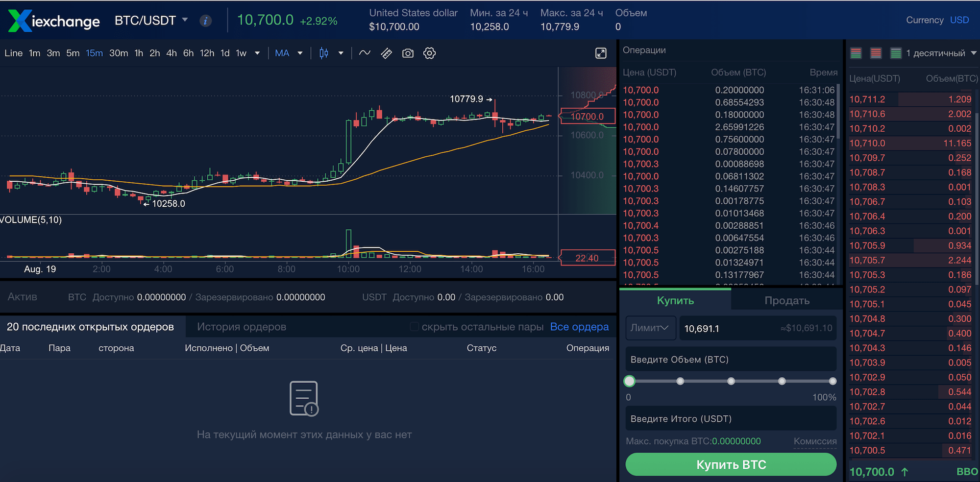Viewport: 980px width, 482px height.
Task: Expand chart to fullscreen
Action: click(x=601, y=53)
